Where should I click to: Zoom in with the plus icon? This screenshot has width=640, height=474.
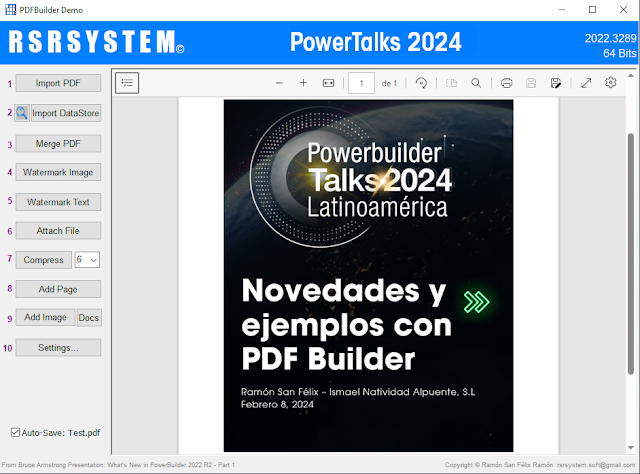point(303,83)
